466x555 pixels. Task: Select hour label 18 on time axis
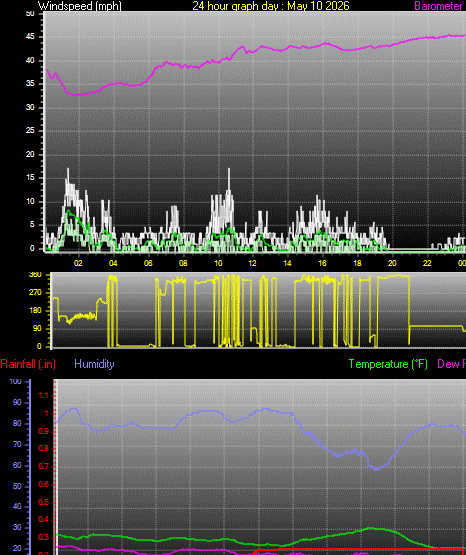357,263
